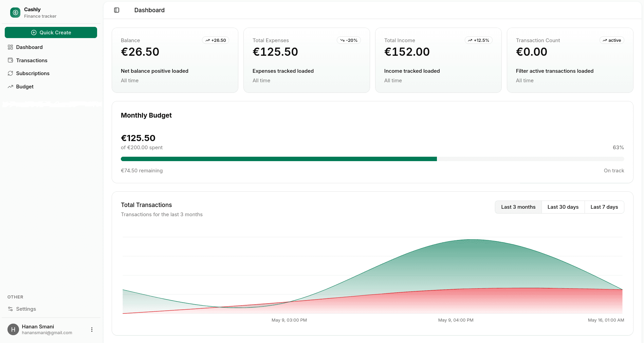Click the Monthly Budget heading
The height and width of the screenshot is (343, 644).
click(146, 116)
